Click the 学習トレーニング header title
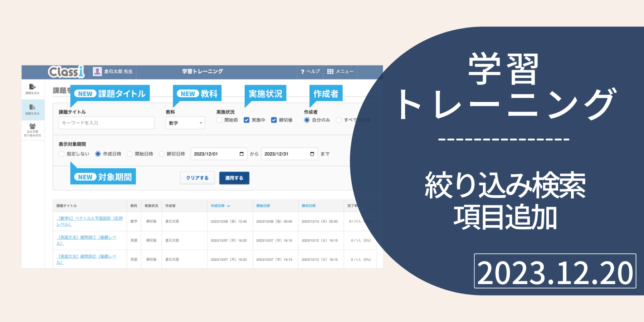 (203, 72)
